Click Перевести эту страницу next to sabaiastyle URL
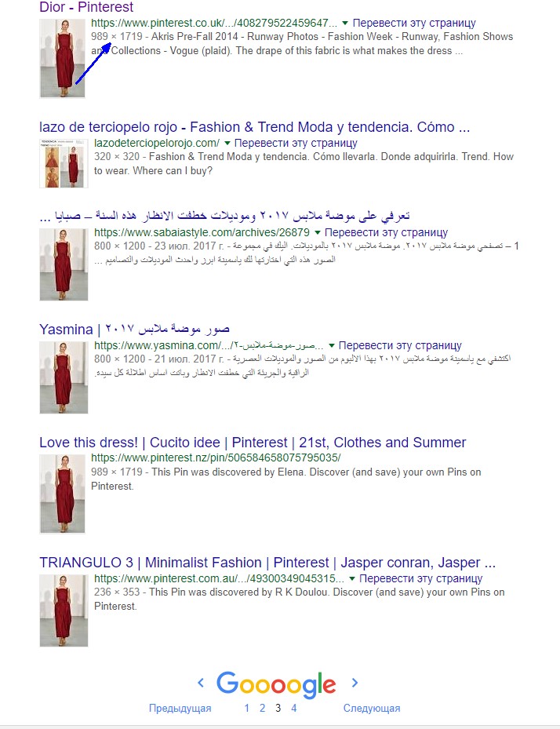 [386, 232]
